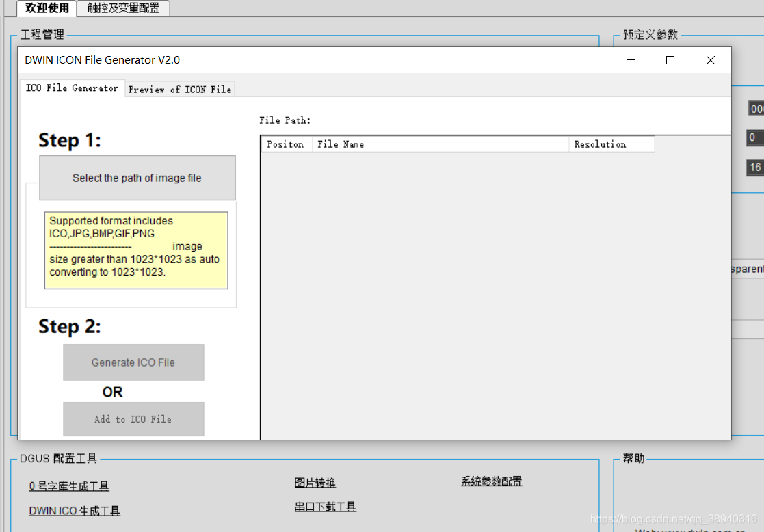Click the Resolution column header

click(611, 144)
